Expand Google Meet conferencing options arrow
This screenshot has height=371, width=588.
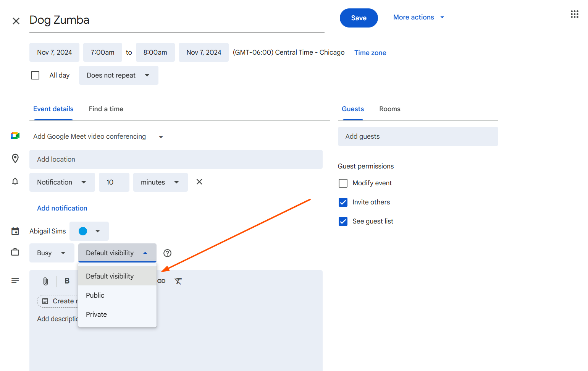[161, 137]
